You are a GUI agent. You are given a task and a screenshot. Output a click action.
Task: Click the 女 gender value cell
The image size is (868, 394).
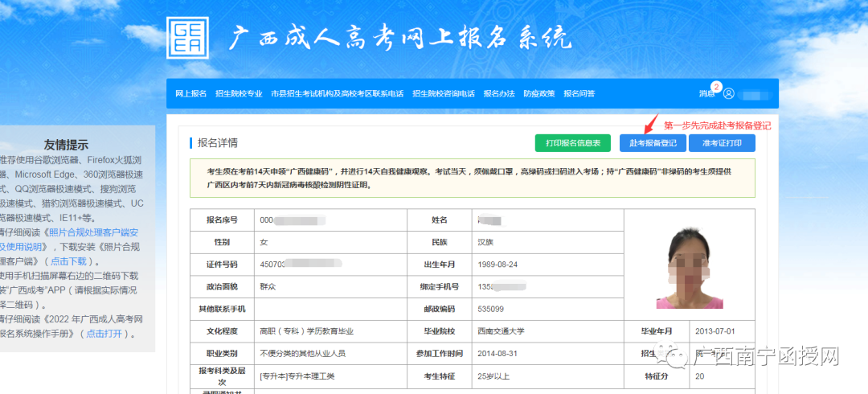pyautogui.click(x=330, y=242)
